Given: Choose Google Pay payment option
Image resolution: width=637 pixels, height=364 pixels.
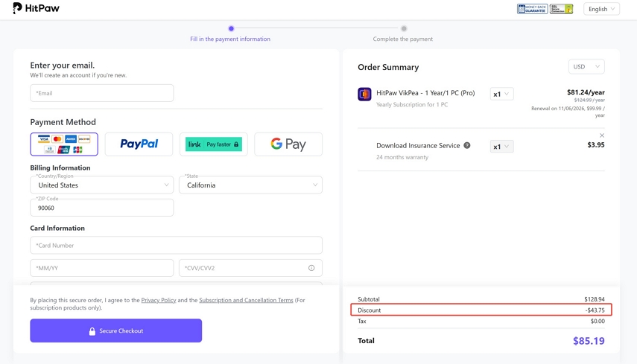Looking at the screenshot, I should tap(288, 144).
